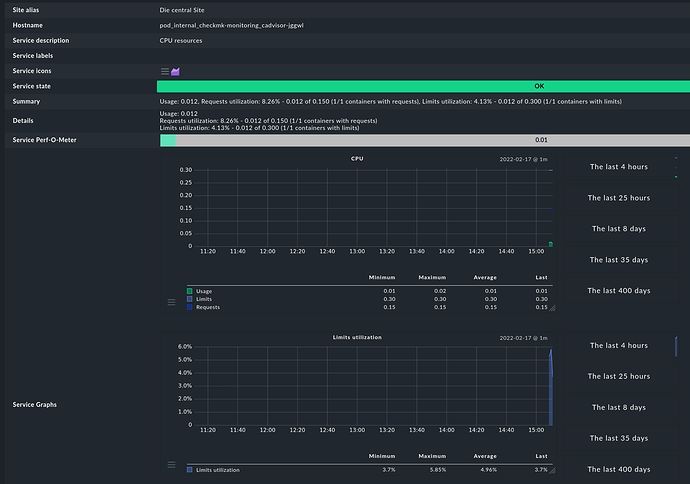Screen dimensions: 690x484
Task: Click inside the CPU graph plot area
Action: point(370,207)
